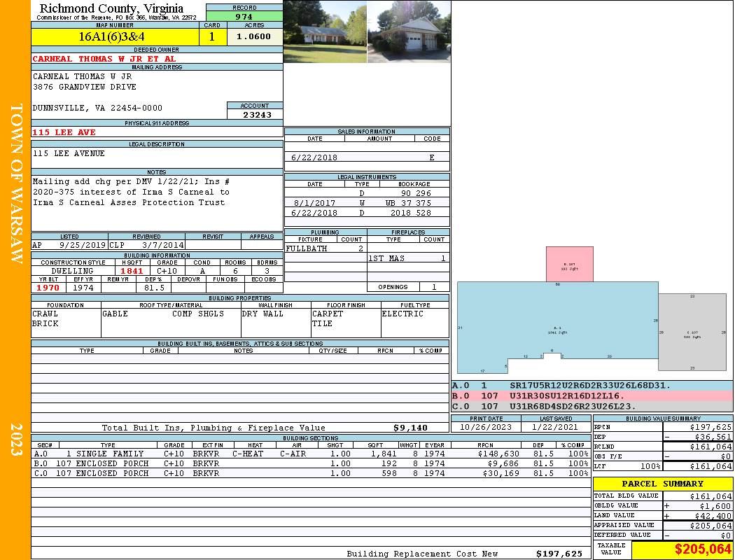
Task: Click the print date 10/26/2023 cell
Action: (x=486, y=427)
